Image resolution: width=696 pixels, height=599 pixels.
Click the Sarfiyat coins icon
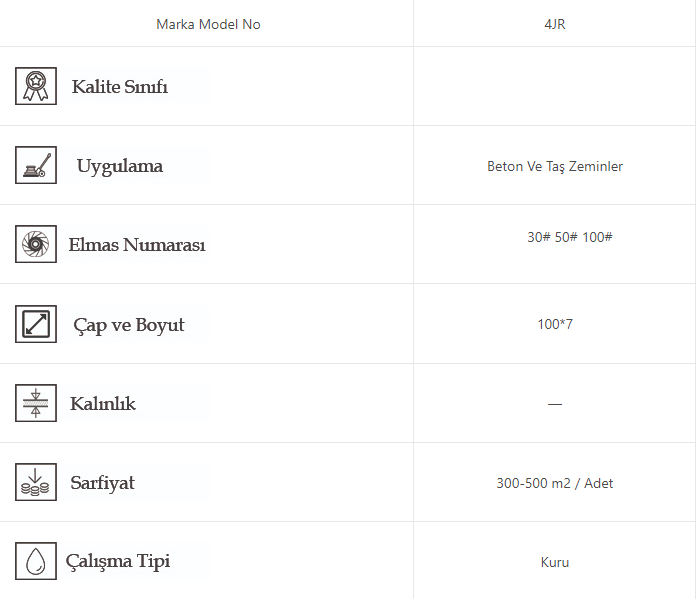[x=36, y=482]
